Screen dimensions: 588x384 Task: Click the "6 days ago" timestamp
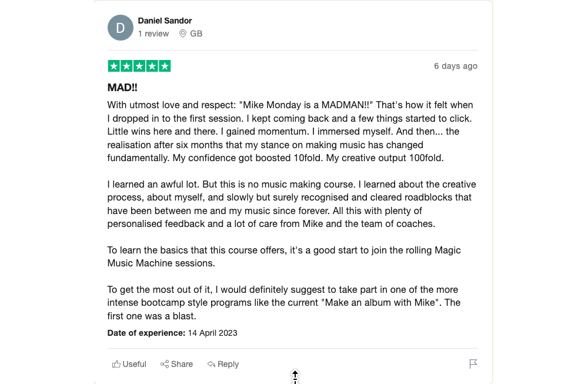(456, 66)
